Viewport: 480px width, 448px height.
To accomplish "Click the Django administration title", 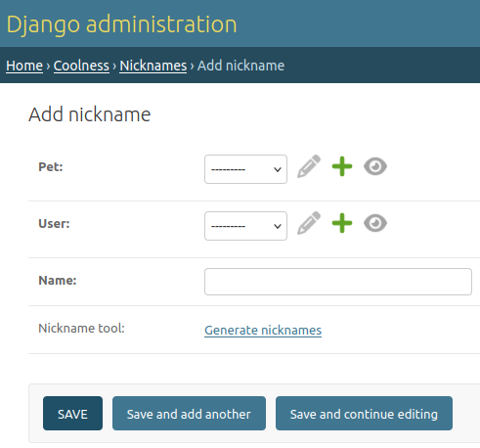I will 121,24.
